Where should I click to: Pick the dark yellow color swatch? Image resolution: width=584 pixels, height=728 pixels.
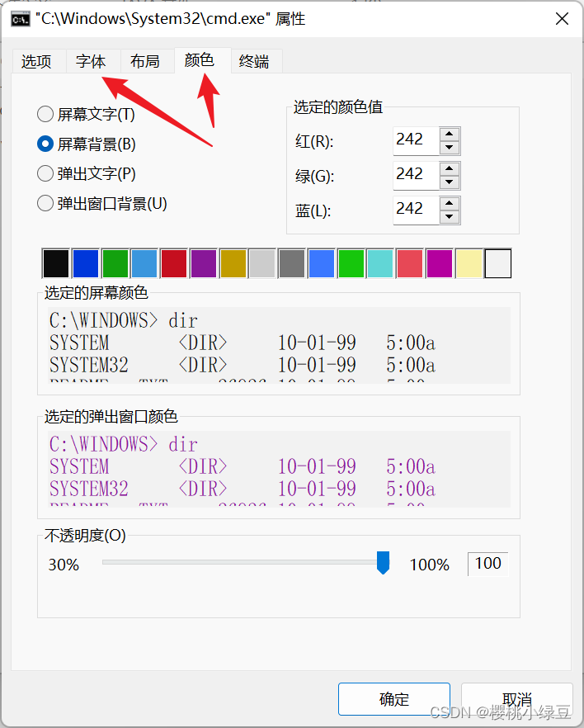point(233,263)
